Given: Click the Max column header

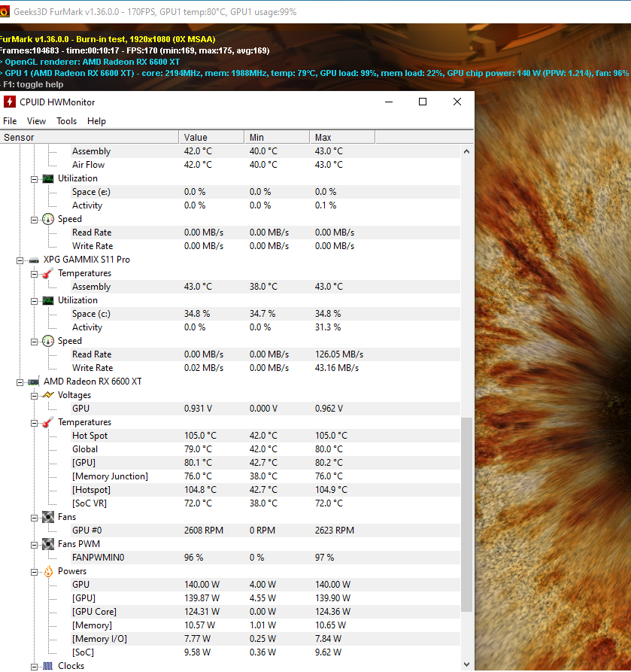Looking at the screenshot, I should (x=342, y=138).
